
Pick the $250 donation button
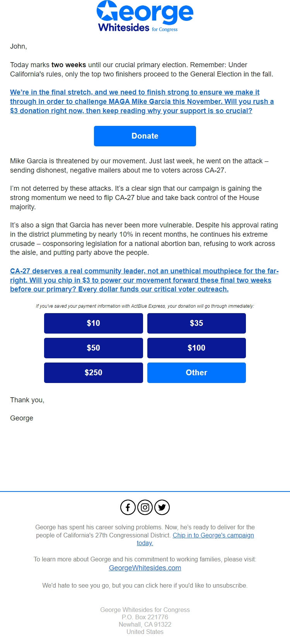[93, 373]
